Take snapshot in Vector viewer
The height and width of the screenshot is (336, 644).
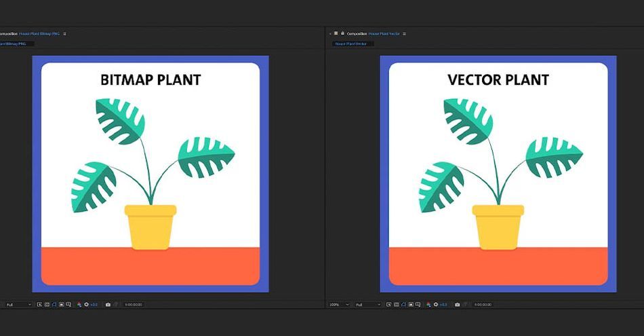tap(458, 305)
